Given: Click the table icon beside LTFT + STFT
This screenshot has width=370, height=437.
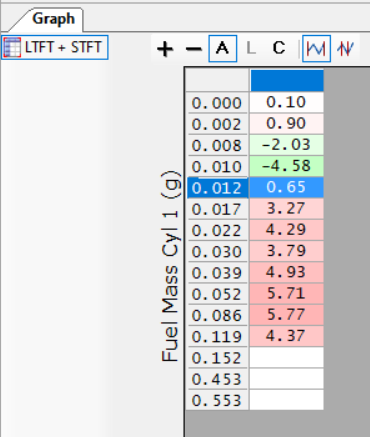Looking at the screenshot, I should pyautogui.click(x=12, y=47).
